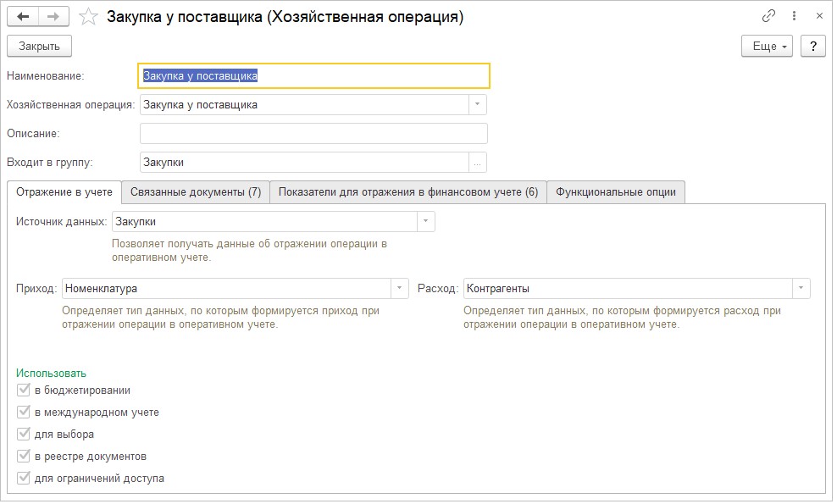This screenshot has width=837, height=504.
Task: Add this form to favorites (star icon)
Action: [x=88, y=16]
